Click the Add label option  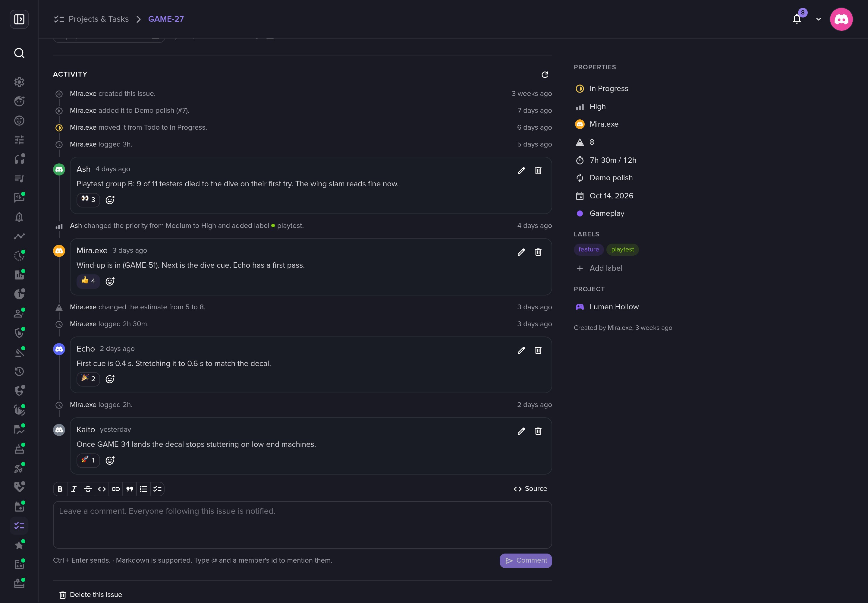click(599, 268)
